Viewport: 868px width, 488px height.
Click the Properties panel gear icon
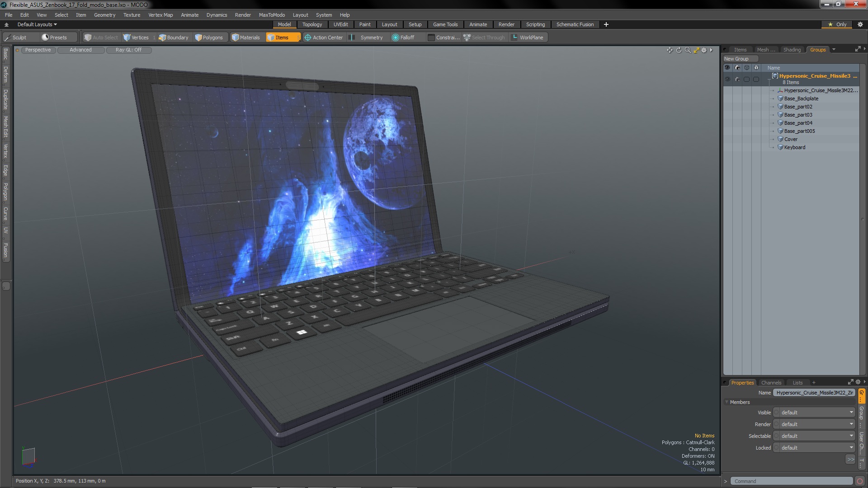tap(858, 382)
